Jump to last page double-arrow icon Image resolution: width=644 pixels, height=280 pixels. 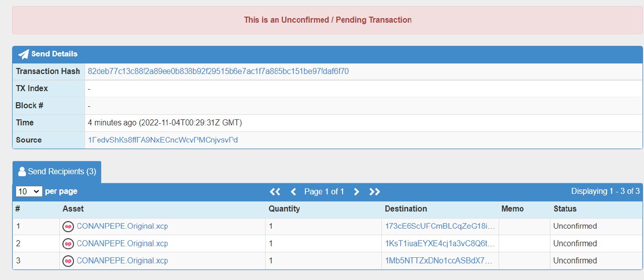click(x=375, y=191)
